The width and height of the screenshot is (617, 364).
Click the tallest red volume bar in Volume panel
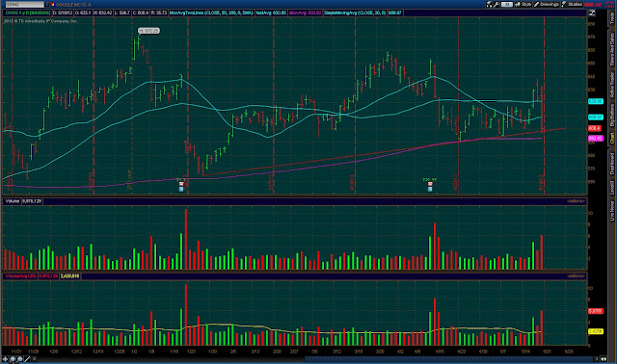click(186, 239)
